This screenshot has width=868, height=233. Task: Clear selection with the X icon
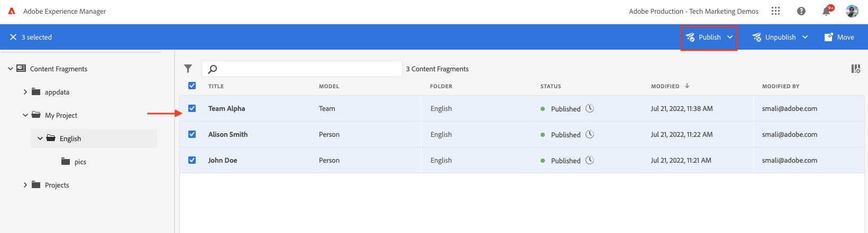pyautogui.click(x=13, y=37)
